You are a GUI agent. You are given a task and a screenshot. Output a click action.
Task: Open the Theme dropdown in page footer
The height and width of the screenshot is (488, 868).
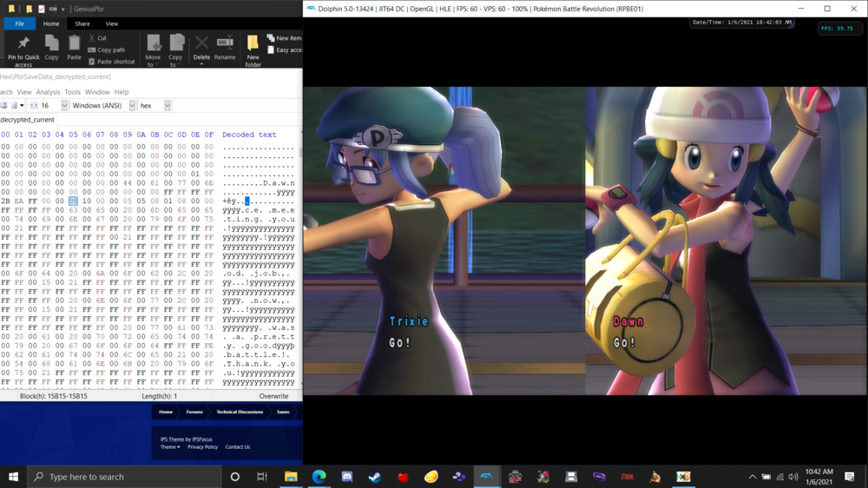170,447
